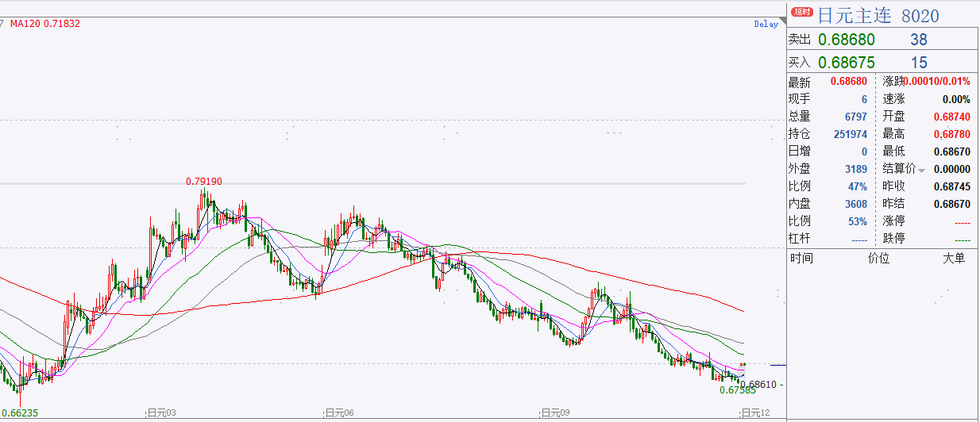
Task: Jump to 日元06 timeline marker
Action: tap(340, 413)
